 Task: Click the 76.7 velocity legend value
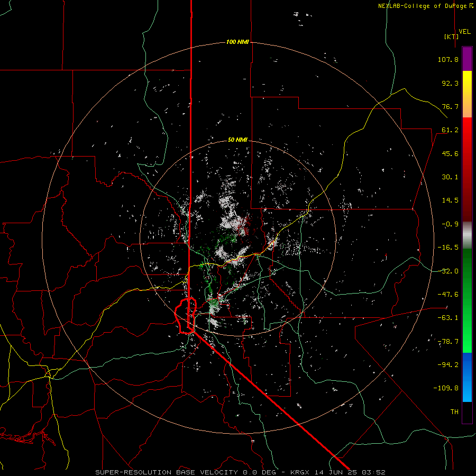point(450,106)
